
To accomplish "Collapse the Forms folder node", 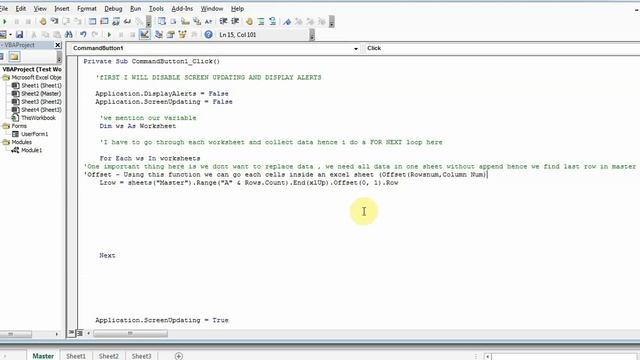I will (6, 126).
